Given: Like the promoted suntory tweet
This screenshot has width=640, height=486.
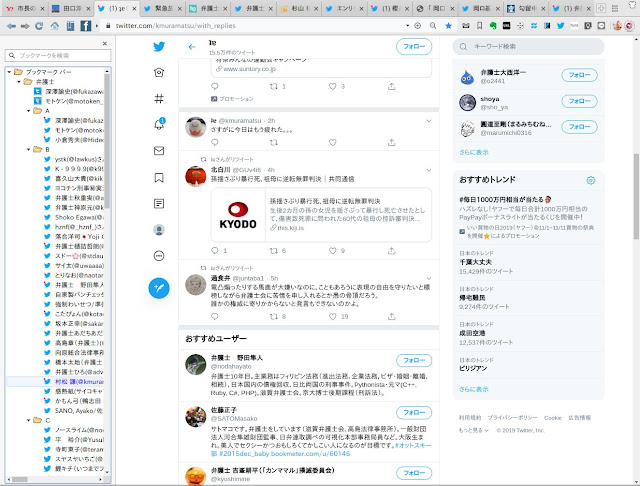Looking at the screenshot, I should pos(333,86).
